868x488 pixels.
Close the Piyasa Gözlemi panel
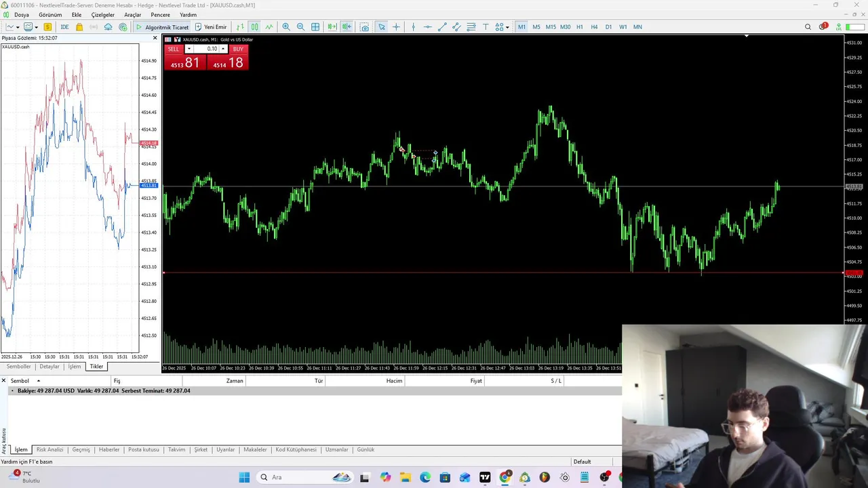[x=155, y=38]
